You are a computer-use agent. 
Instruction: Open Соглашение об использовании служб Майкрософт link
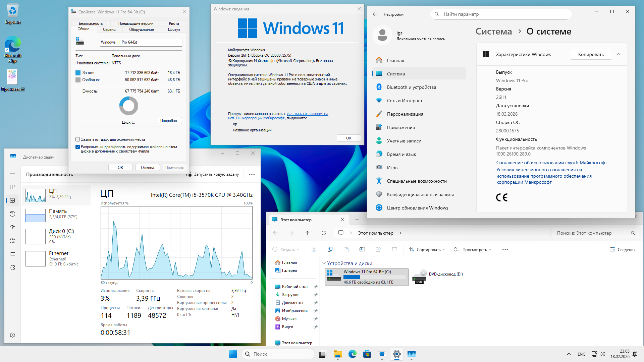(551, 163)
